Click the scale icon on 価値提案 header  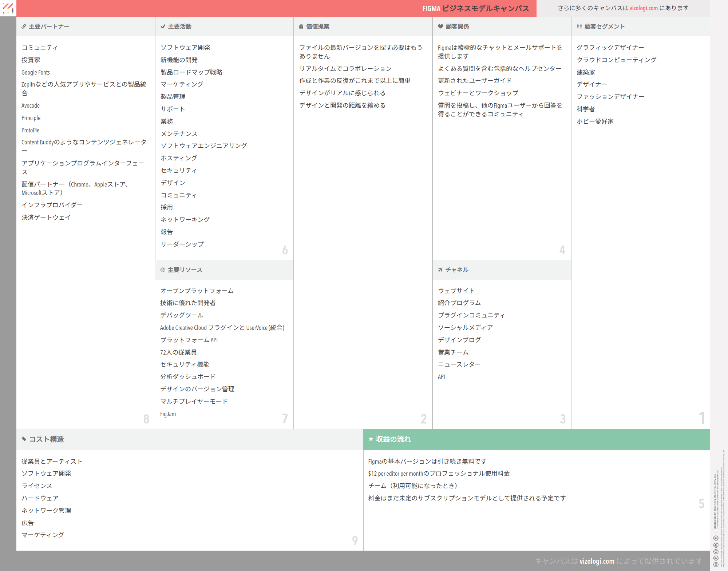point(301,26)
